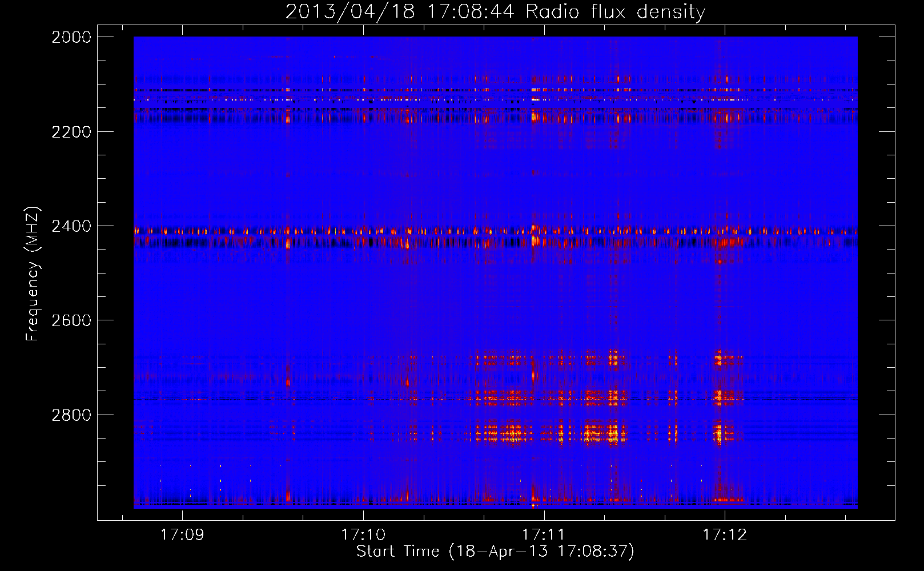Click the 'Start Time (18-Apr-13 17:08:37)' axis title
The height and width of the screenshot is (571, 924).
tap(495, 552)
